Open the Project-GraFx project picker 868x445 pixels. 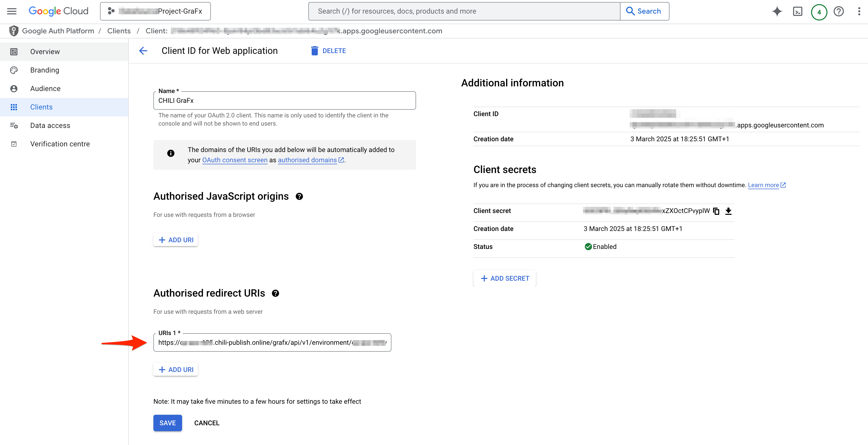point(155,11)
